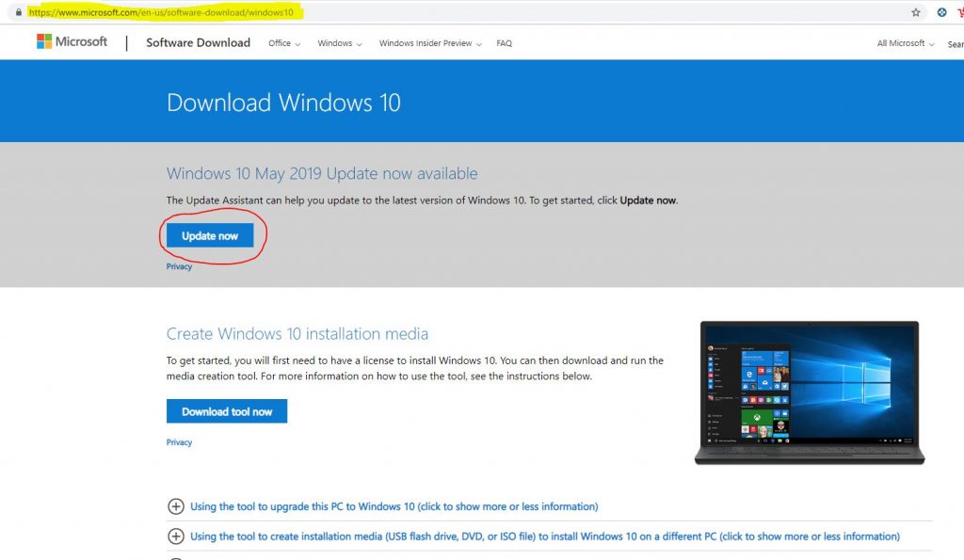Click the plus icon beside upgrade this PC
This screenshot has height=560, width=964.
pos(175,506)
